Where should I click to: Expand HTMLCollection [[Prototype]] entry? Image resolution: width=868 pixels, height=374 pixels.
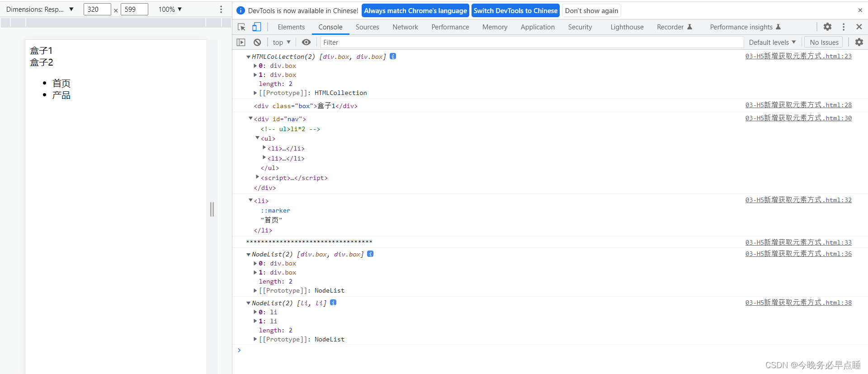coord(255,93)
